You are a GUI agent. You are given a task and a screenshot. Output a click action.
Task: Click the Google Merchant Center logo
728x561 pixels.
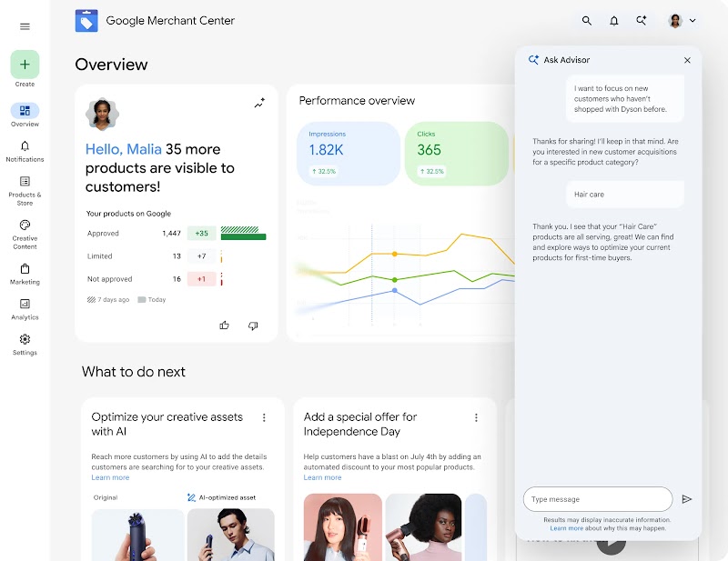pos(86,21)
